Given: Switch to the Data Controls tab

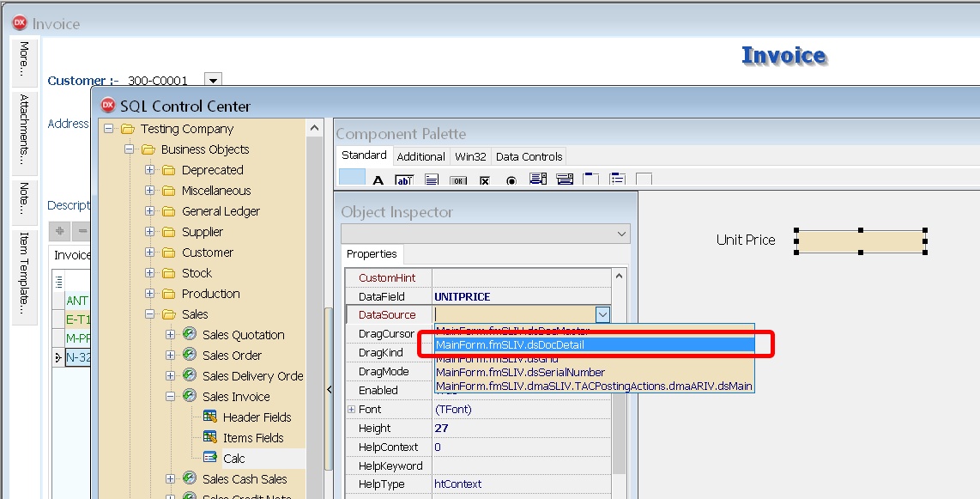Looking at the screenshot, I should (529, 156).
